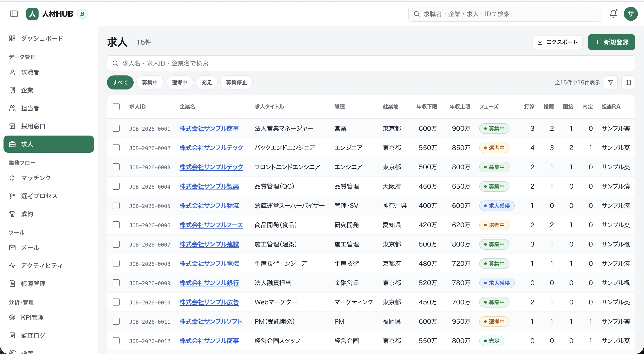The height and width of the screenshot is (354, 644).
Task: Click the フェーズ column header
Action: [x=489, y=107]
